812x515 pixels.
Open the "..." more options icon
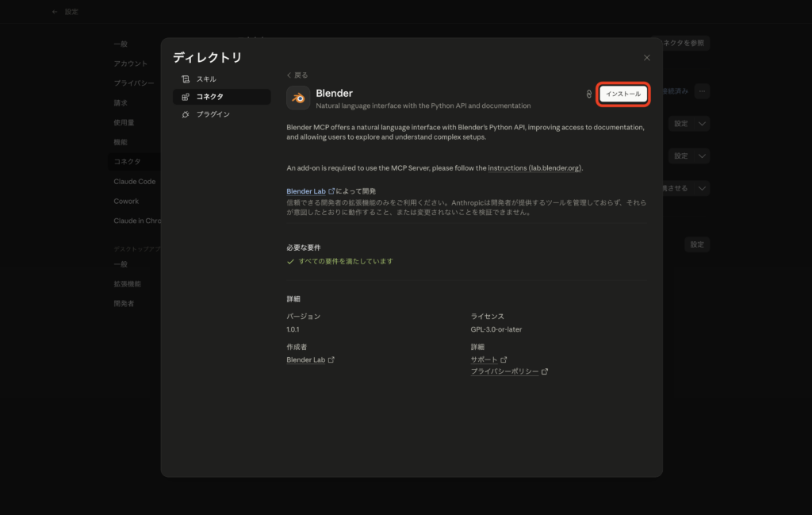click(x=701, y=90)
